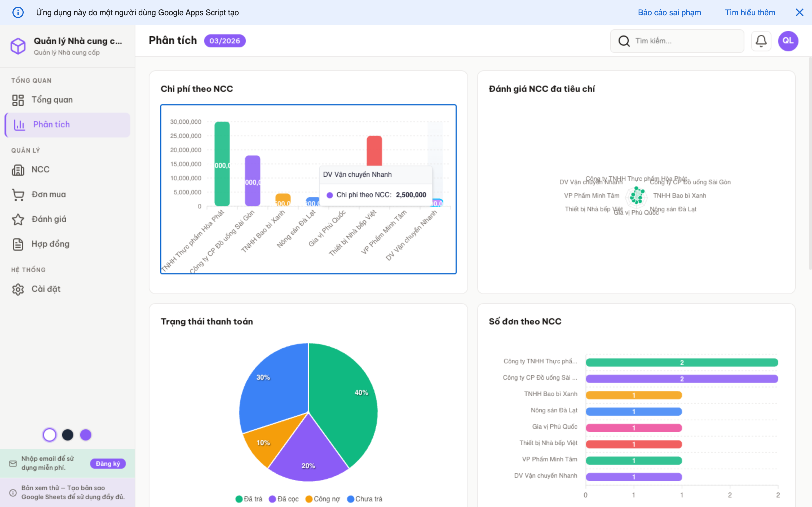
Task: Open the QL account avatar menu
Action: (788, 41)
